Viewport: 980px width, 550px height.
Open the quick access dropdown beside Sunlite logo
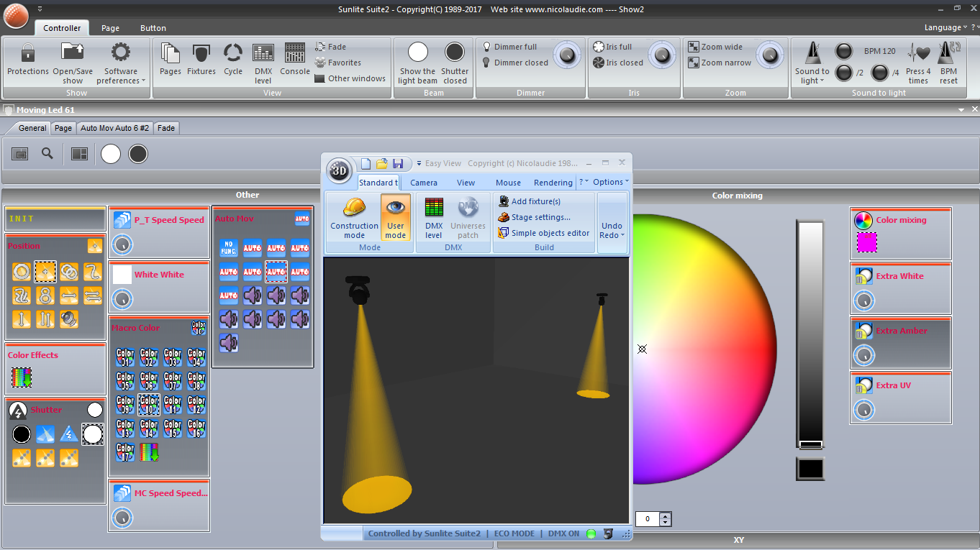[40, 9]
